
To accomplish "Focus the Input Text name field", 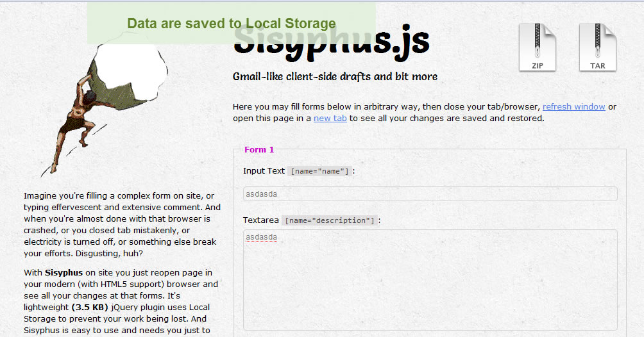I will tap(430, 194).
